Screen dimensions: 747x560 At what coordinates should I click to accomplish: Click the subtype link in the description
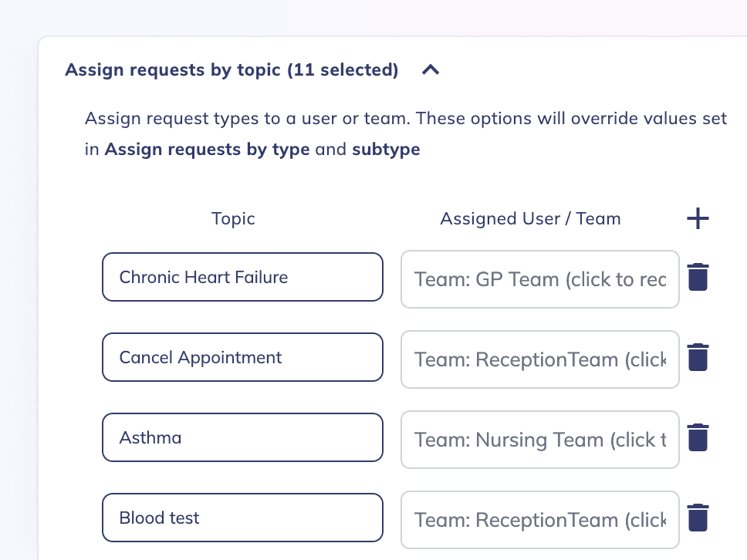[x=386, y=149]
